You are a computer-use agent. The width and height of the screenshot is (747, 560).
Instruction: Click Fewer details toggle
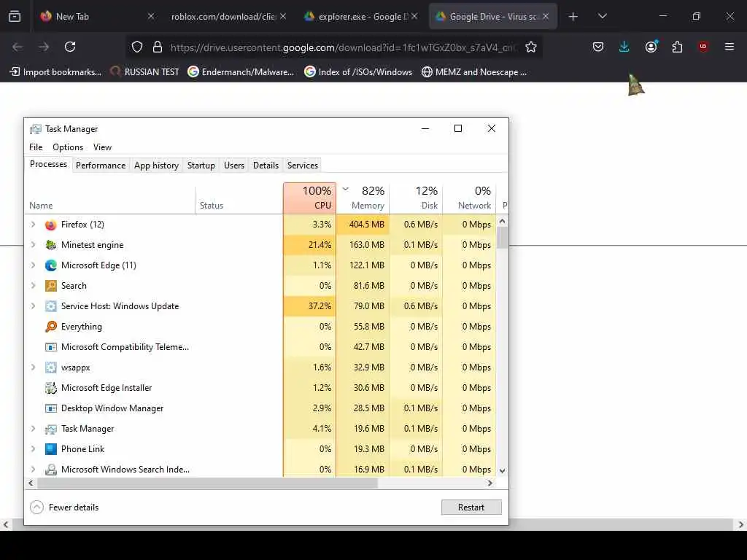tap(64, 507)
